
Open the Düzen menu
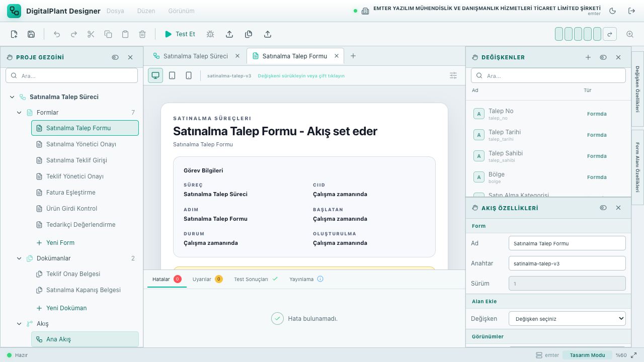pos(146,11)
